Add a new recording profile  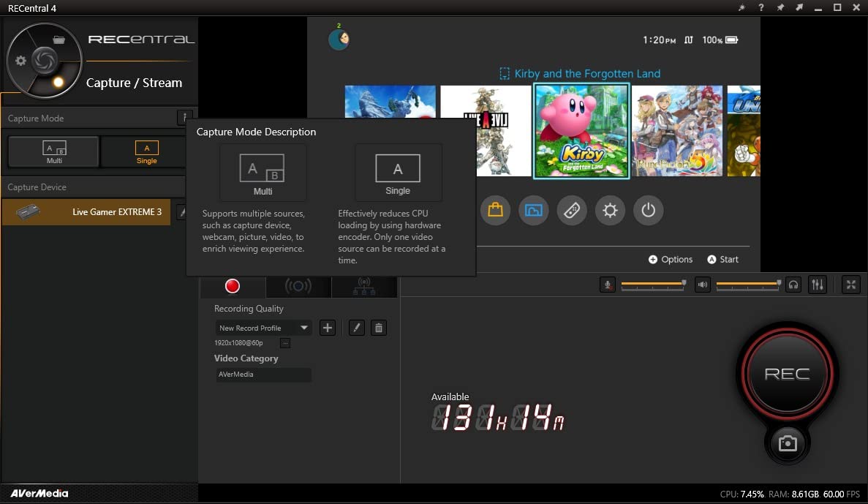pyautogui.click(x=328, y=328)
